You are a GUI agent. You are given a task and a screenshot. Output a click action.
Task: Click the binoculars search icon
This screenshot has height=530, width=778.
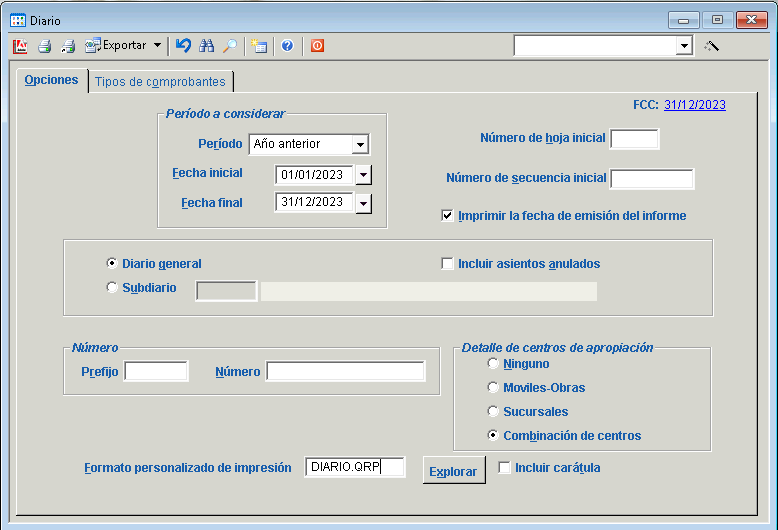coord(208,45)
